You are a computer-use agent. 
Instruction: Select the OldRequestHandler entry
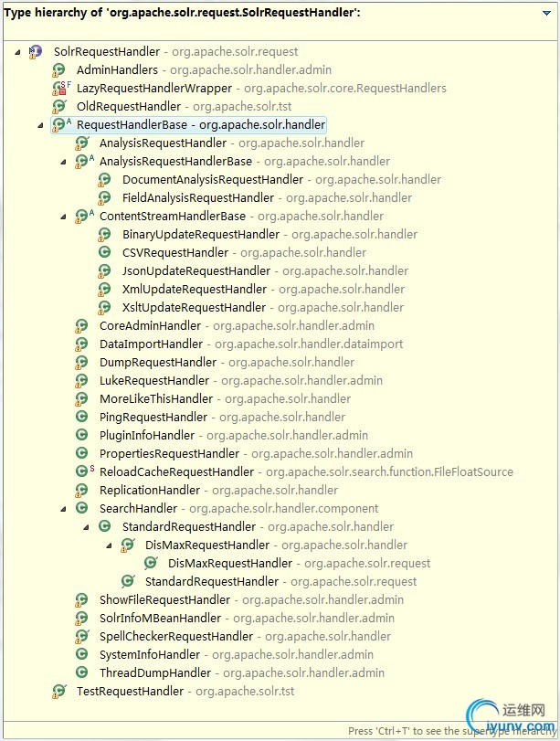pos(185,106)
